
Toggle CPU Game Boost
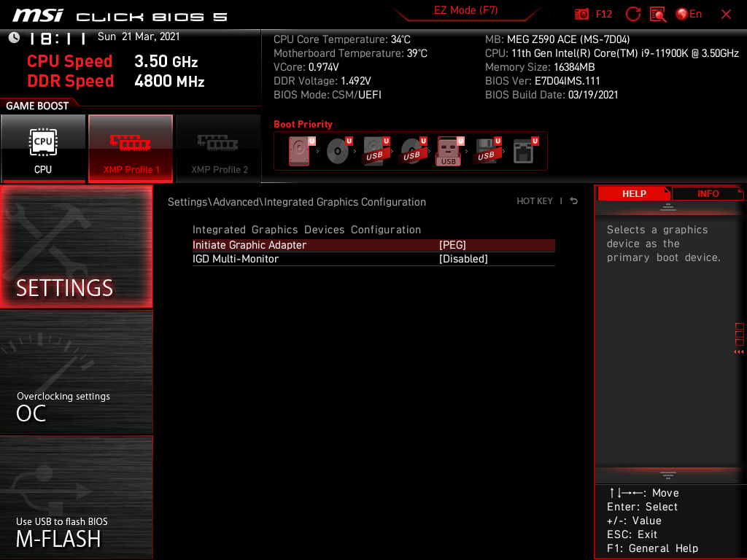click(x=43, y=148)
